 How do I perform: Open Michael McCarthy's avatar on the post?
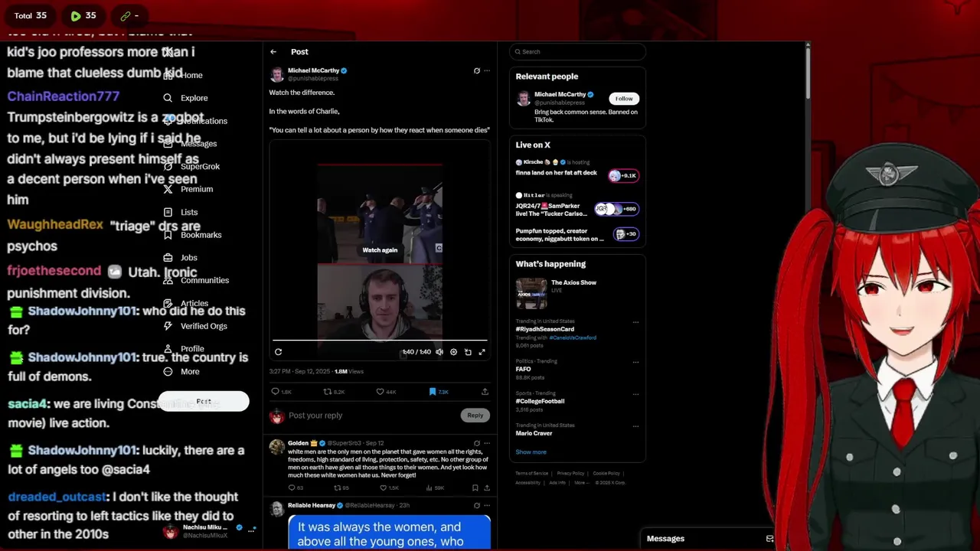pyautogui.click(x=276, y=74)
